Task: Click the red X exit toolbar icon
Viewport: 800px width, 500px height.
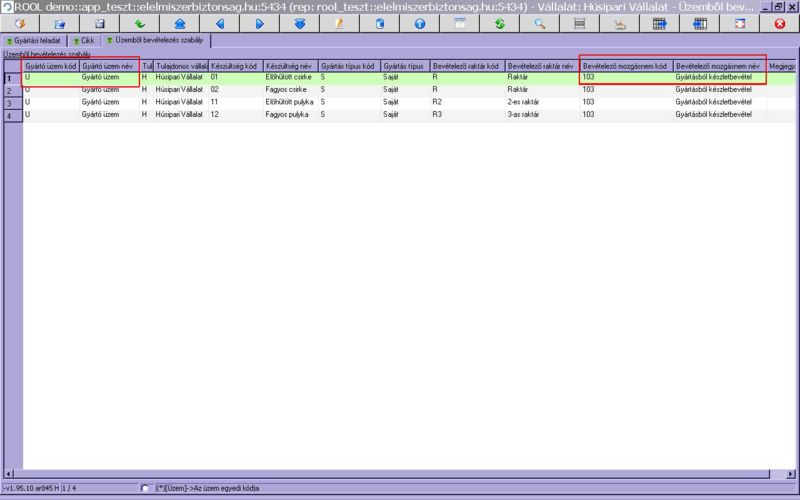Action: click(779, 23)
